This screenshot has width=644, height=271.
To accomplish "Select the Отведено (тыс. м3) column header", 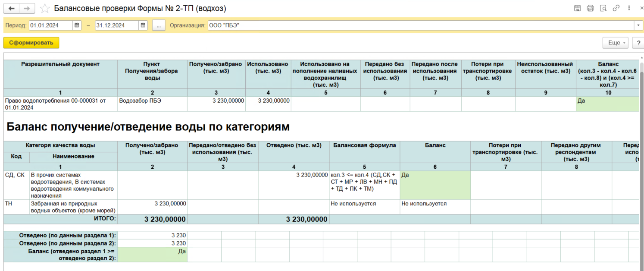I will click(294, 152).
